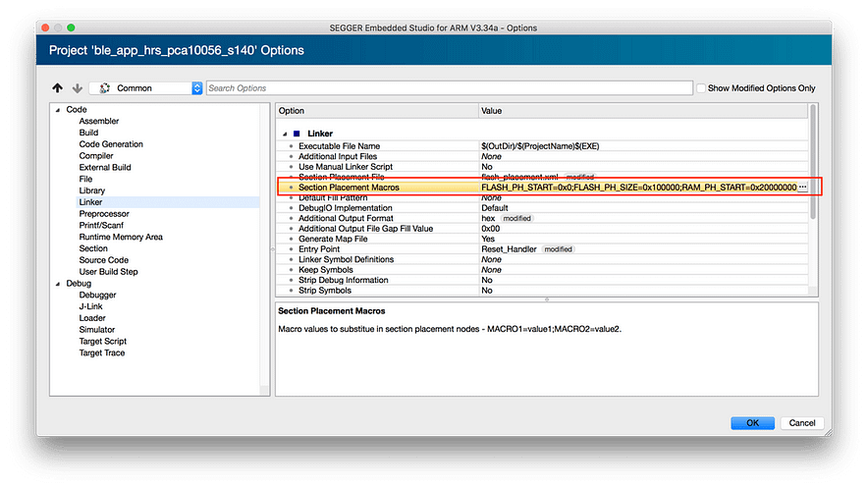Viewport: 868px width, 488px height.
Task: Select Code Generation category
Action: click(111, 144)
